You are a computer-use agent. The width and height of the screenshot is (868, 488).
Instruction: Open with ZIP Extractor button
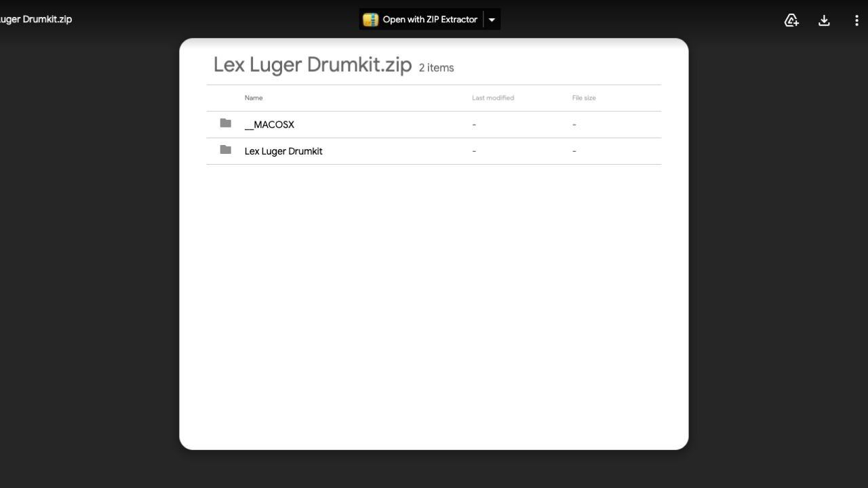point(420,20)
